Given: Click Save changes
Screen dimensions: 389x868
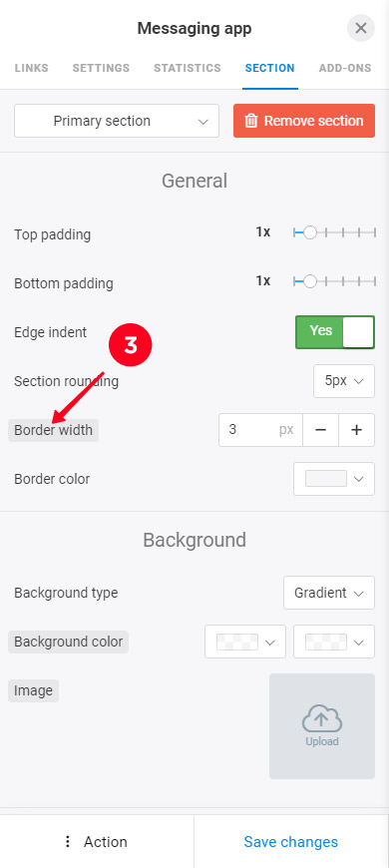Looking at the screenshot, I should click(291, 841).
